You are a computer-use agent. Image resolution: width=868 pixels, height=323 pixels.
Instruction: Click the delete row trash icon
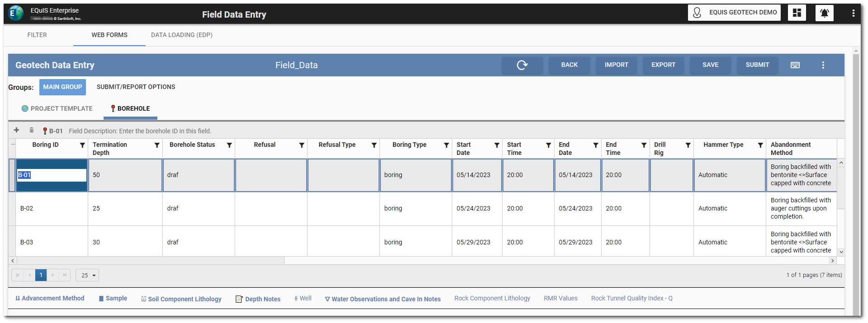(x=31, y=131)
